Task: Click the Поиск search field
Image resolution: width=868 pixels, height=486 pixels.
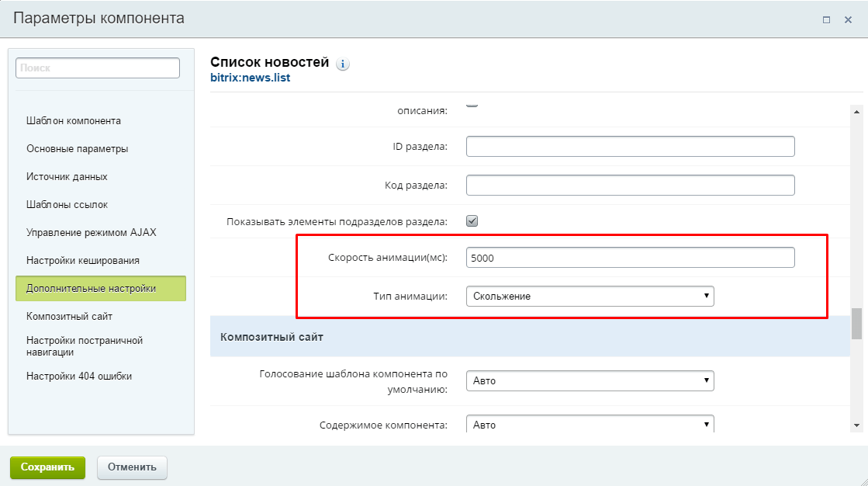Action: 98,68
